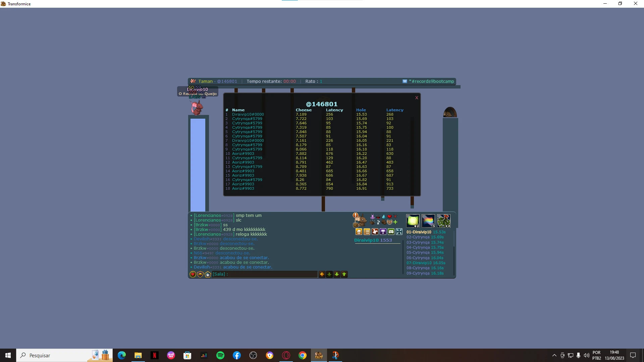
Task: Click the Cheese column header
Action: [x=304, y=110]
